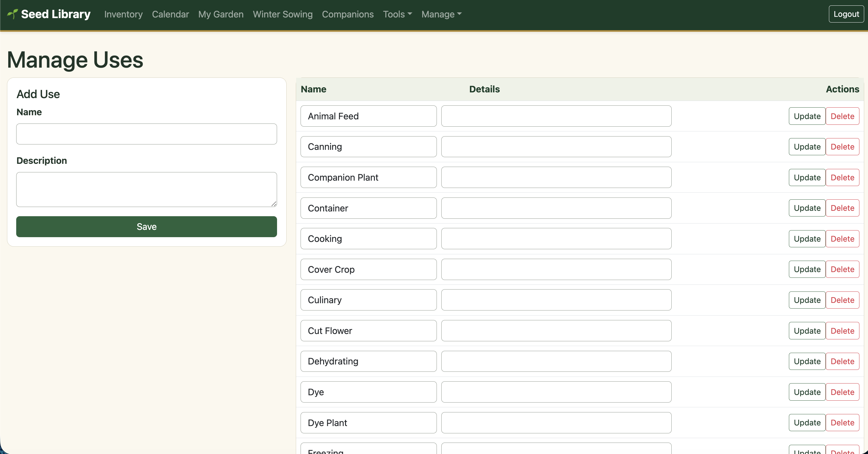This screenshot has width=868, height=454.
Task: Delete the Dye Plant use
Action: click(x=842, y=423)
